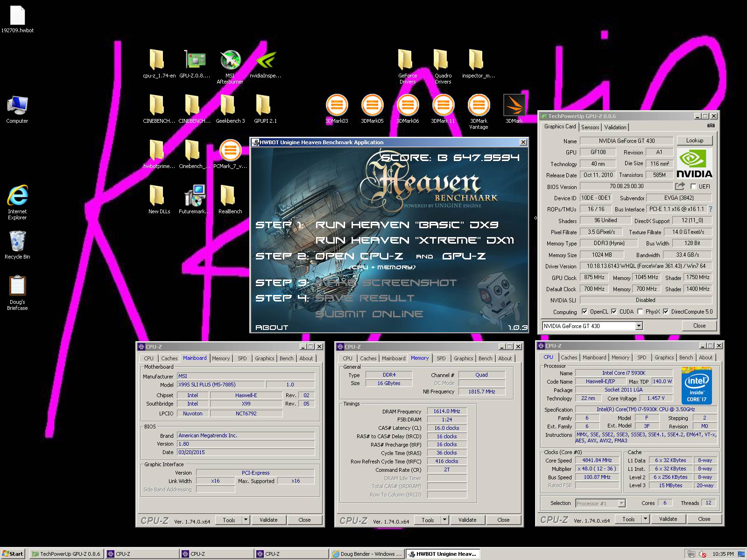Open the GPU-Z.0.8 desktop shortcut

(x=195, y=64)
